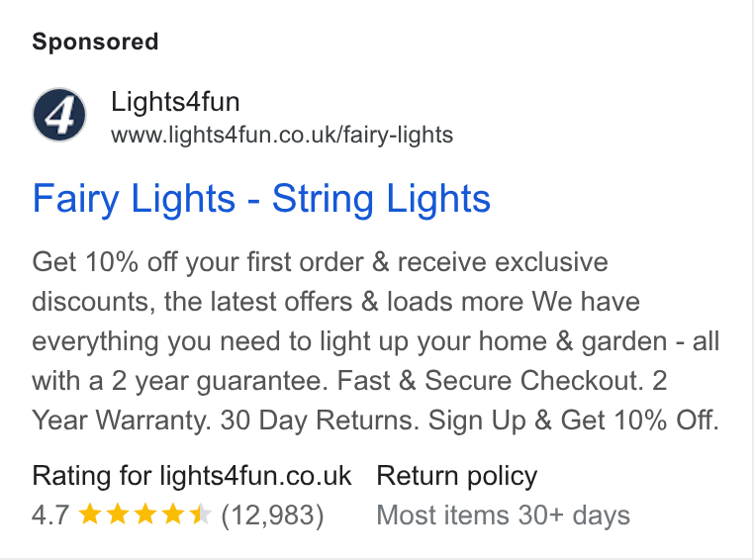This screenshot has height=560, width=754.
Task: Click the 2 year guarantee phrase
Action: point(220,381)
